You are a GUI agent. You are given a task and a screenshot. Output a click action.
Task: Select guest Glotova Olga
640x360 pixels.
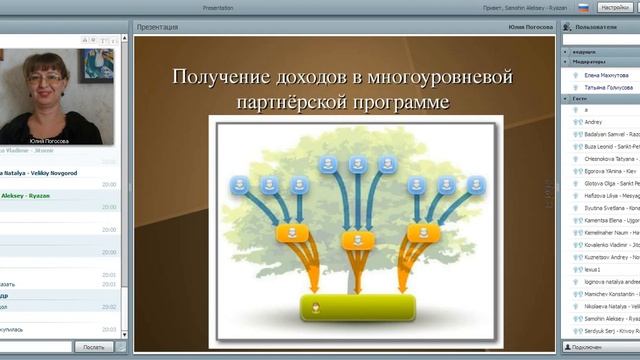coord(612,183)
